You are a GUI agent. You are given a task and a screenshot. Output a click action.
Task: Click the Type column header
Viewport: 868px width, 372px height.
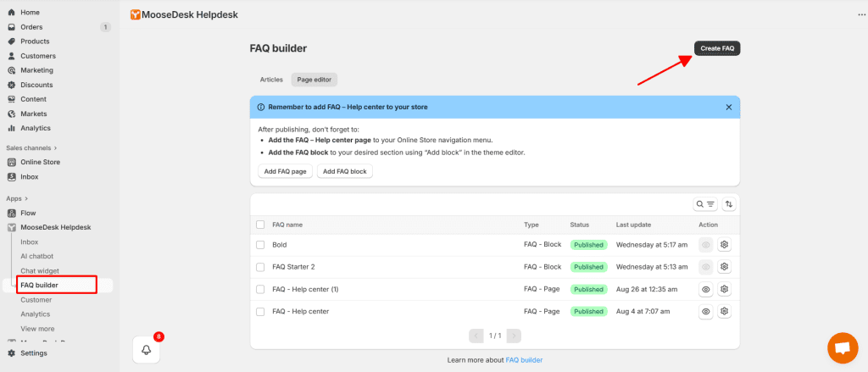(x=531, y=225)
